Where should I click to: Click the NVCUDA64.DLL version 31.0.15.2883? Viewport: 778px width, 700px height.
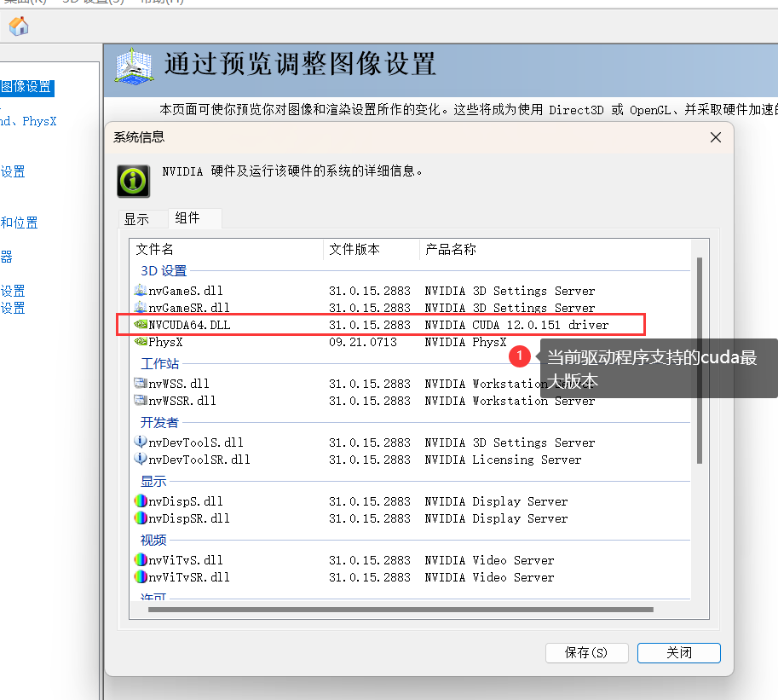pos(370,325)
